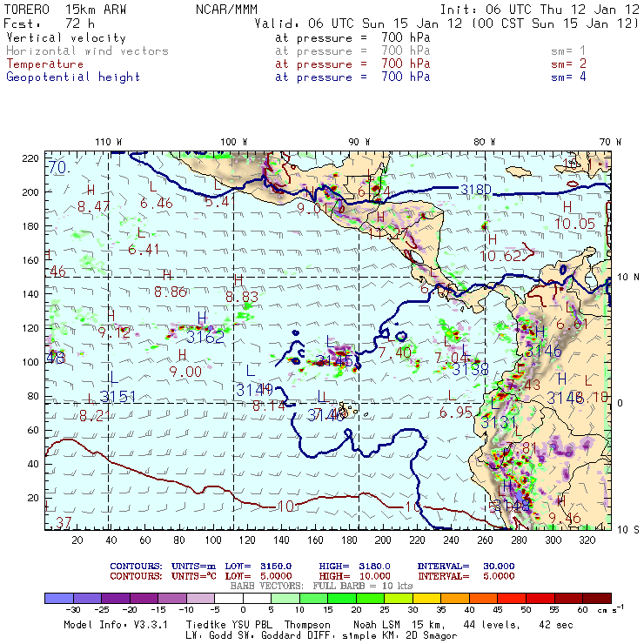Click the red "6.95" temperature minimum
The height and width of the screenshot is (644, 644).
click(456, 412)
